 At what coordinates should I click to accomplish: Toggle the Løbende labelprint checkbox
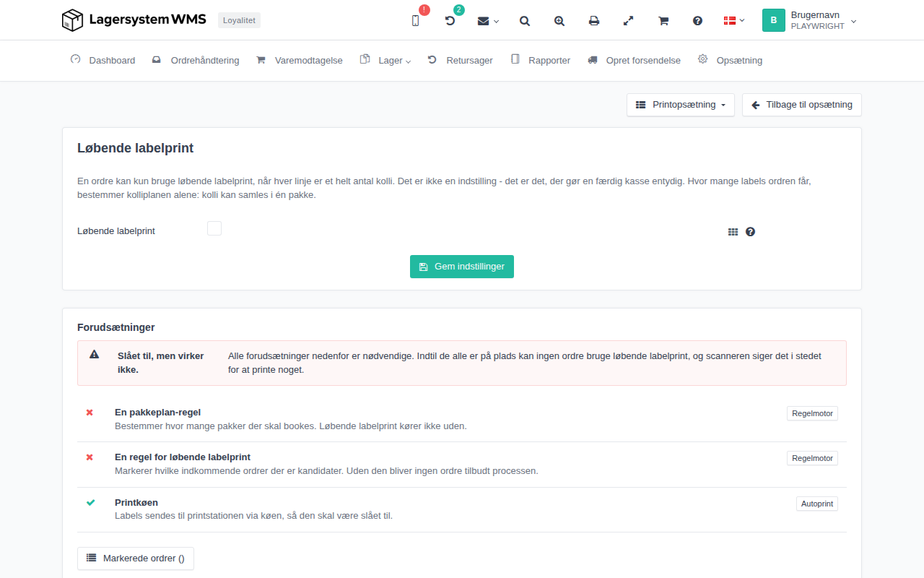pos(214,229)
